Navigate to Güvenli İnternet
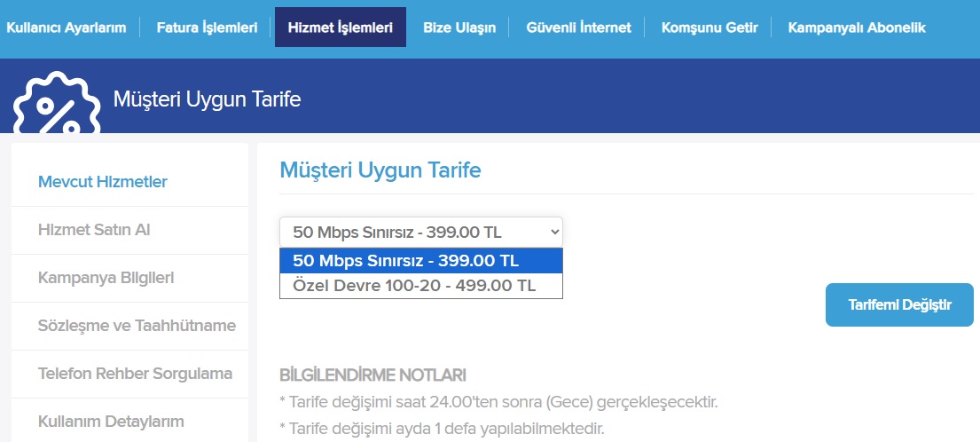This screenshot has height=442, width=980. coord(579,28)
